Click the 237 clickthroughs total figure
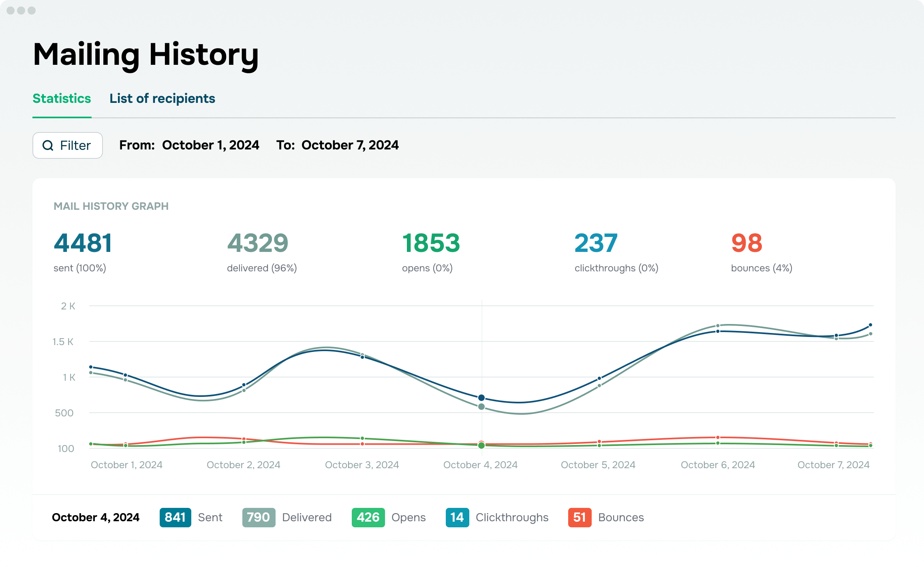This screenshot has height=567, width=924. tap(596, 243)
